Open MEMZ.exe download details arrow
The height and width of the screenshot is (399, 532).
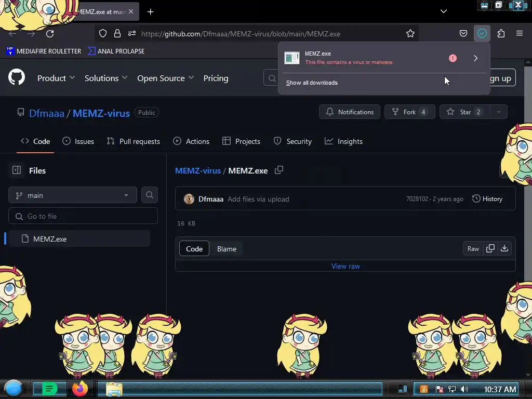476,58
